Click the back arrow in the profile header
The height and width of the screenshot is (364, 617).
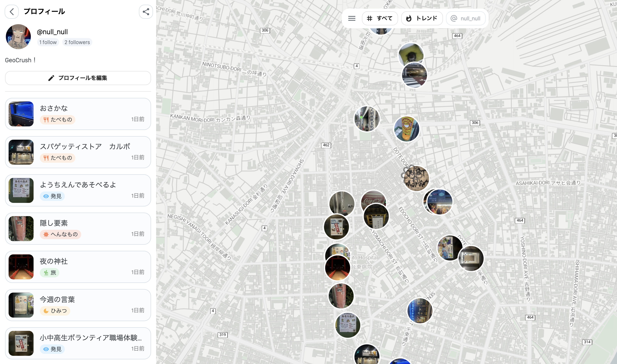click(x=12, y=12)
